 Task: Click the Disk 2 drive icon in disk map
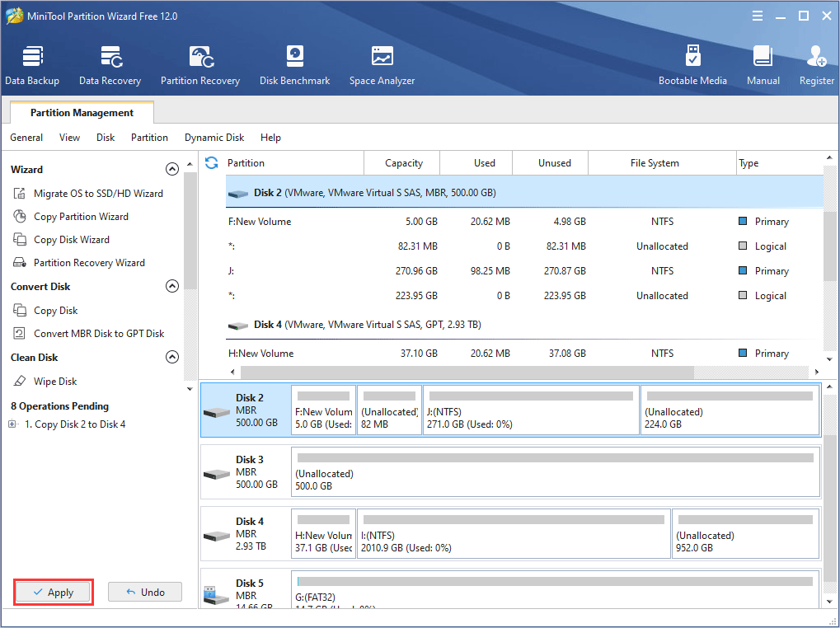point(217,412)
